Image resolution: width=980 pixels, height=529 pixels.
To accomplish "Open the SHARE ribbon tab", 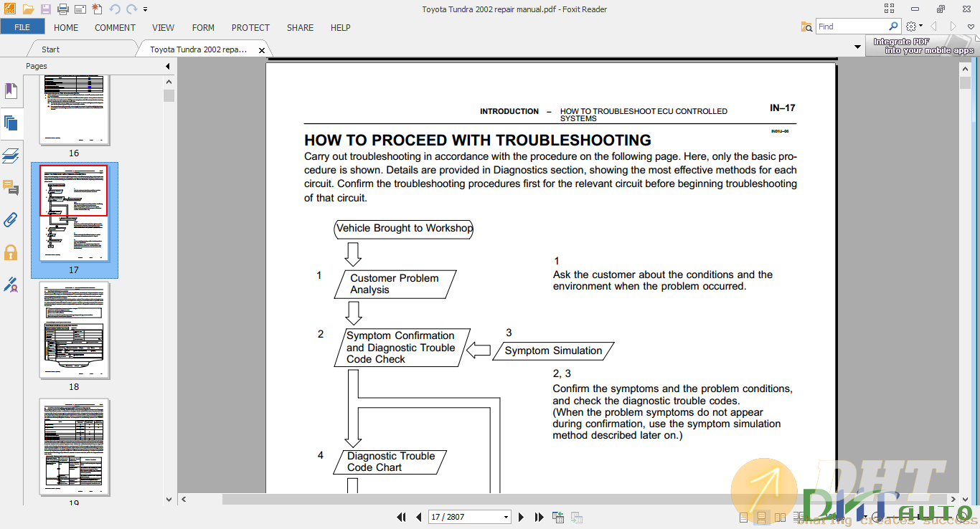I will (300, 27).
